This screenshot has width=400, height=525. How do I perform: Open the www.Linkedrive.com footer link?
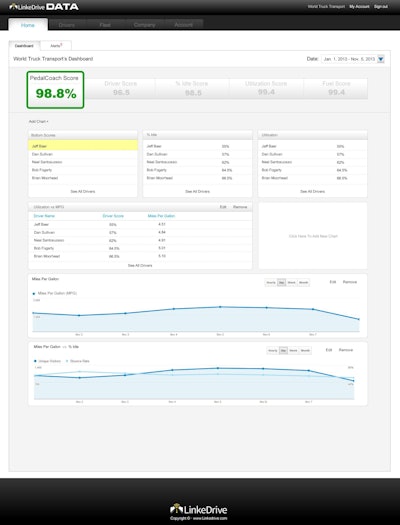[x=210, y=518]
